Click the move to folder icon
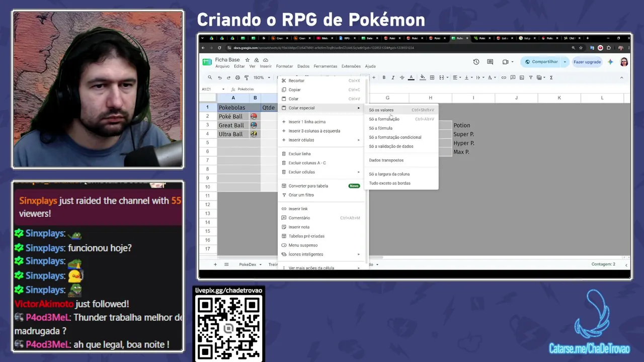Image resolution: width=644 pixels, height=362 pixels. pos(256,60)
